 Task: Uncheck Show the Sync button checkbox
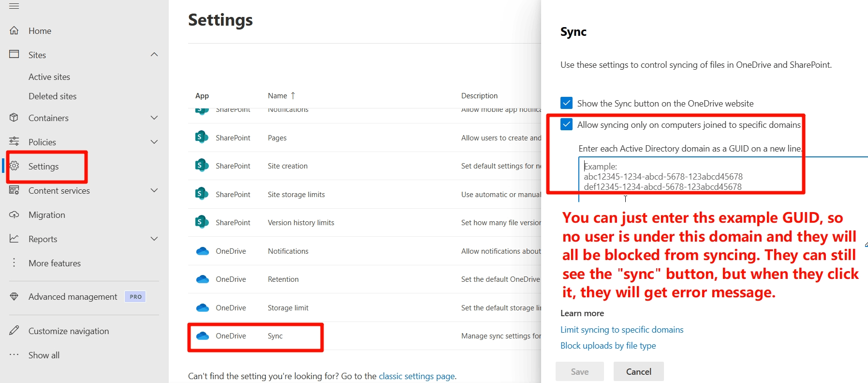coord(566,103)
